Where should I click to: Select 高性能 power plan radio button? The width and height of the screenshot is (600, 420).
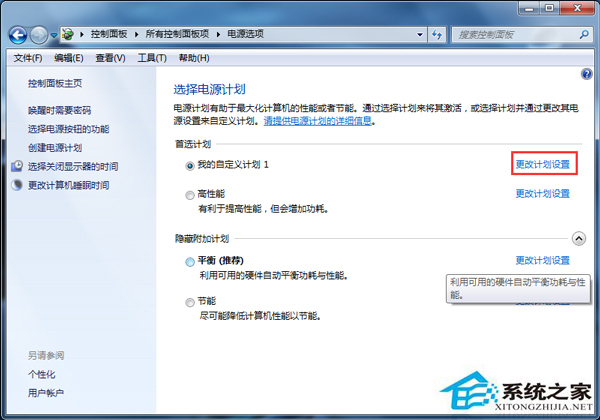point(190,195)
